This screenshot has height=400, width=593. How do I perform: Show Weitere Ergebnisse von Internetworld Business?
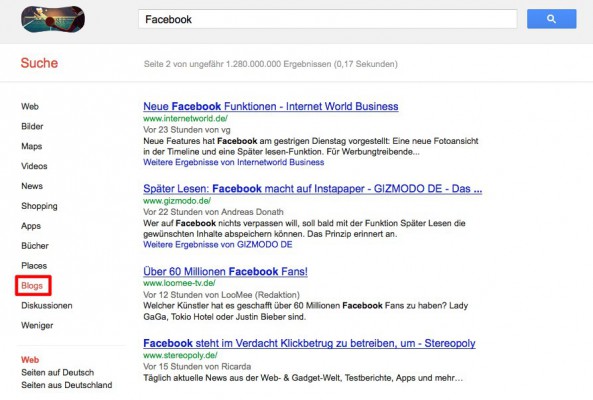(x=234, y=162)
